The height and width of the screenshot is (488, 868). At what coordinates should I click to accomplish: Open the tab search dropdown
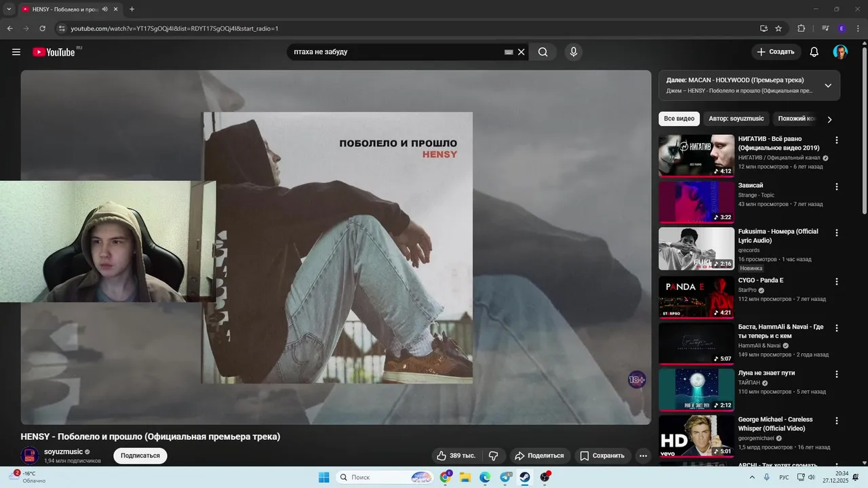pos(9,9)
